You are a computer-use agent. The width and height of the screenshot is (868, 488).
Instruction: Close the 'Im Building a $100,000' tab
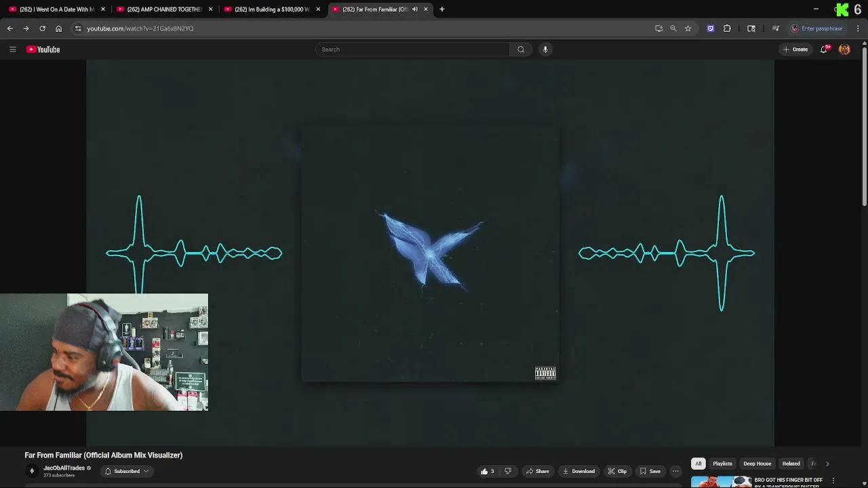click(318, 9)
